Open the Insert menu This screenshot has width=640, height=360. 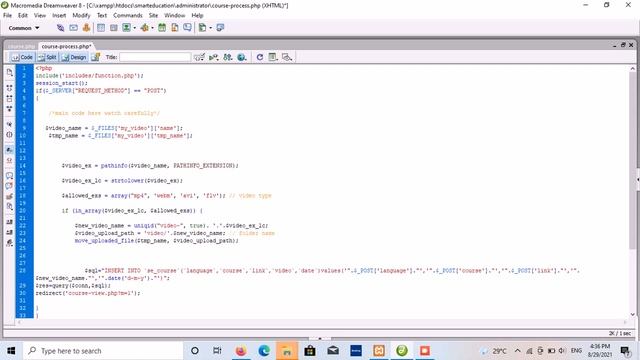point(59,15)
